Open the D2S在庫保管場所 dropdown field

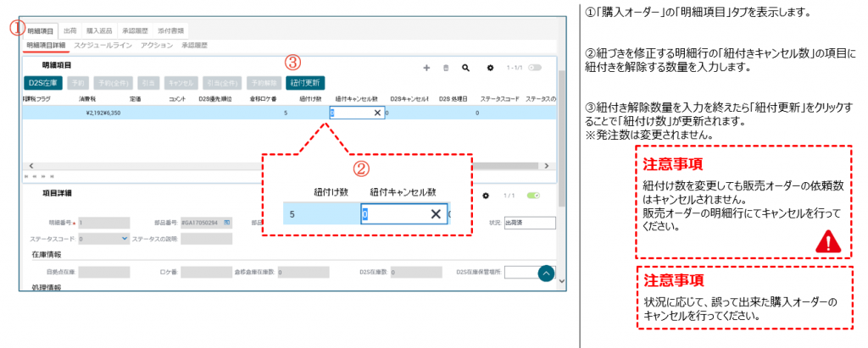tap(521, 272)
